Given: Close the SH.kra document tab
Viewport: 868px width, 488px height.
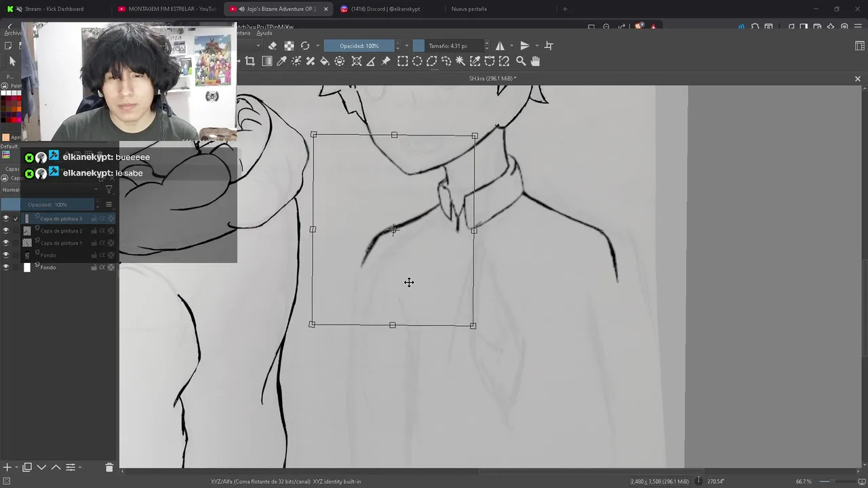Looking at the screenshot, I should 858,79.
